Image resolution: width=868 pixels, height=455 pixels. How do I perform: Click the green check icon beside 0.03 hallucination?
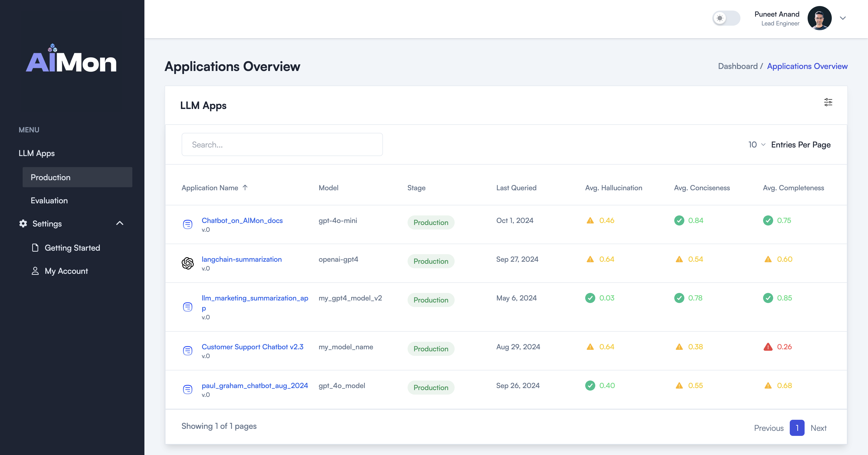[590, 298]
